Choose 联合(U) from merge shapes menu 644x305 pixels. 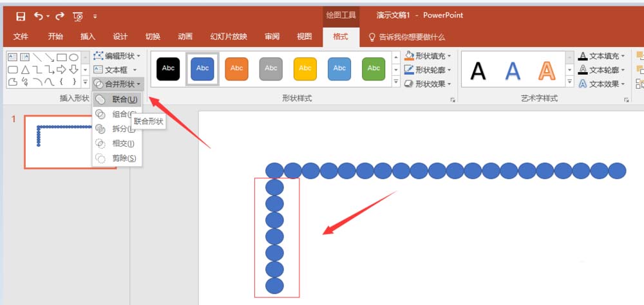click(117, 99)
